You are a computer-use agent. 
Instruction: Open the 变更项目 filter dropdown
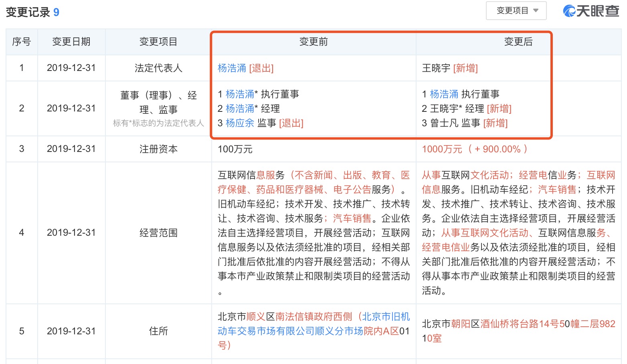516,11
